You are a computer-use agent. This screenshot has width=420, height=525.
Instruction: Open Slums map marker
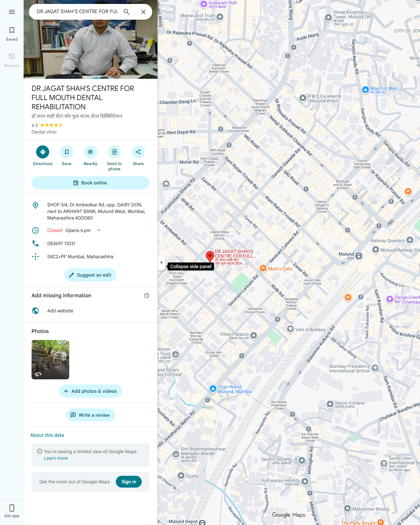(181, 475)
